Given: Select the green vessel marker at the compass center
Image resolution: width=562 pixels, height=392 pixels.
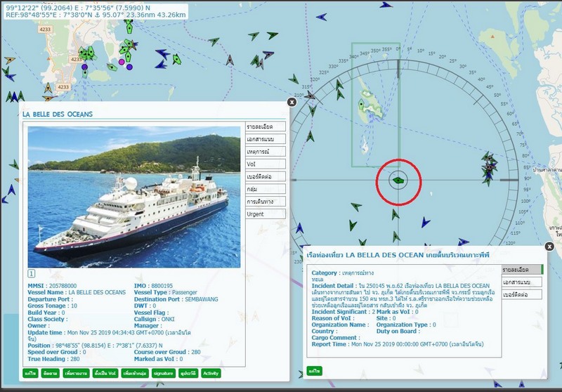Looking at the screenshot, I should [398, 181].
